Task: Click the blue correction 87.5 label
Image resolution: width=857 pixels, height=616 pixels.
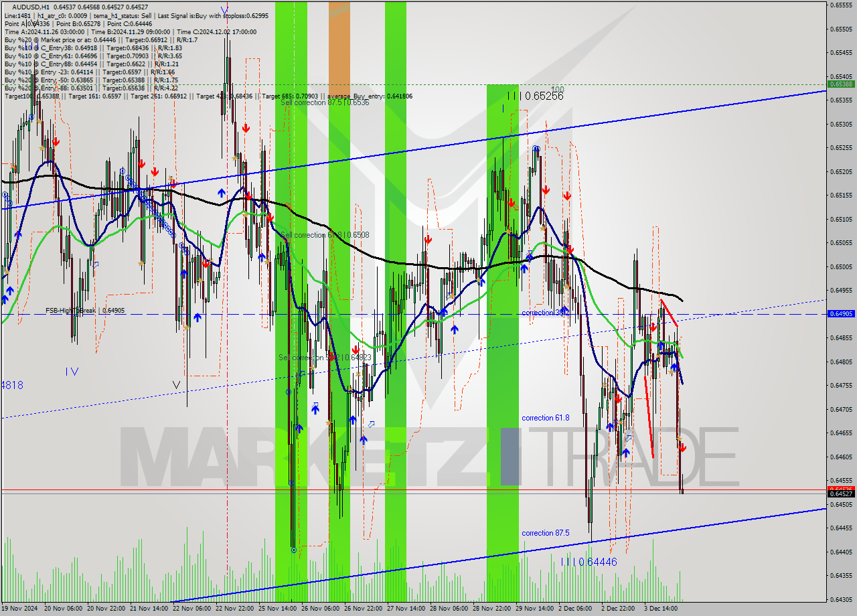Action: tap(546, 533)
